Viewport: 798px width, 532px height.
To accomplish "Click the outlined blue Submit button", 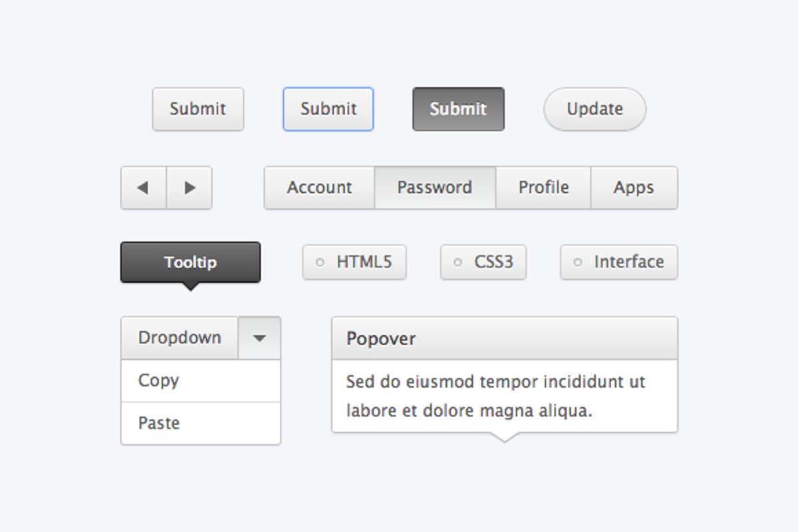I will pos(328,109).
